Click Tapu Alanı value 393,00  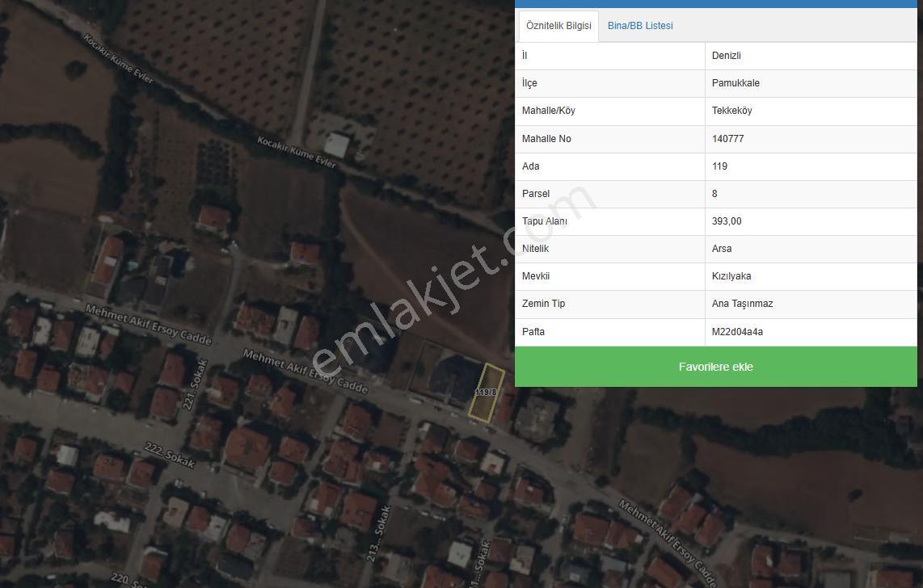coord(727,221)
